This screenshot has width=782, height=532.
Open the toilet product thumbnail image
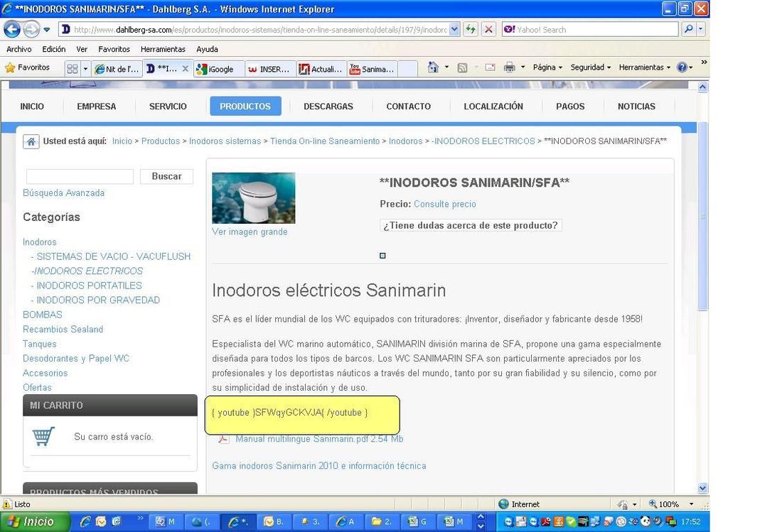point(253,197)
